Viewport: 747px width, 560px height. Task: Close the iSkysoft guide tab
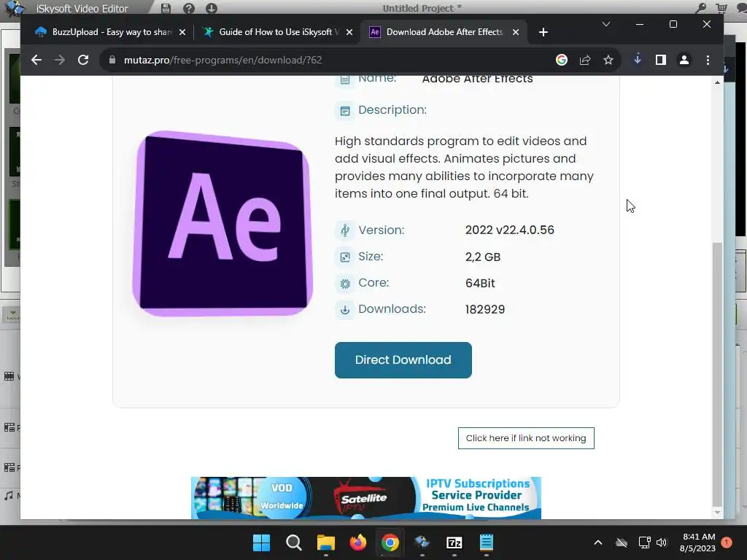(349, 32)
